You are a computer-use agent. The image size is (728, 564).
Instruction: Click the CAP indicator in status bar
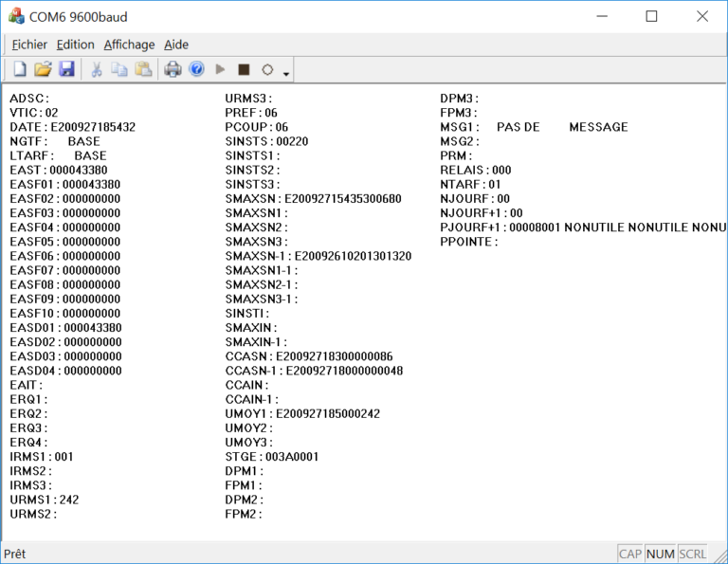click(x=630, y=554)
